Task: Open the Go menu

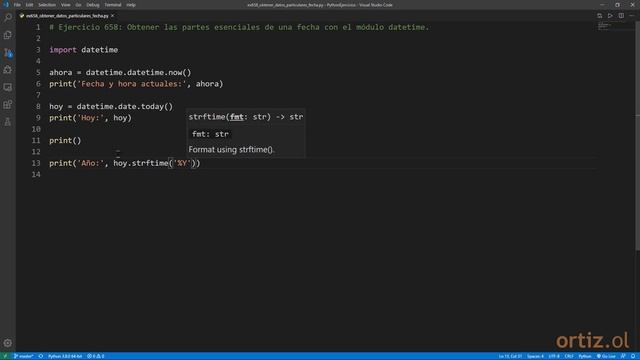Action: [x=78, y=5]
